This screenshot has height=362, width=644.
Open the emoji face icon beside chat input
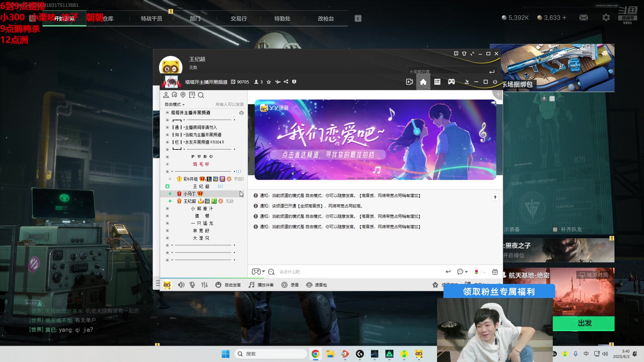pyautogui.click(x=271, y=272)
